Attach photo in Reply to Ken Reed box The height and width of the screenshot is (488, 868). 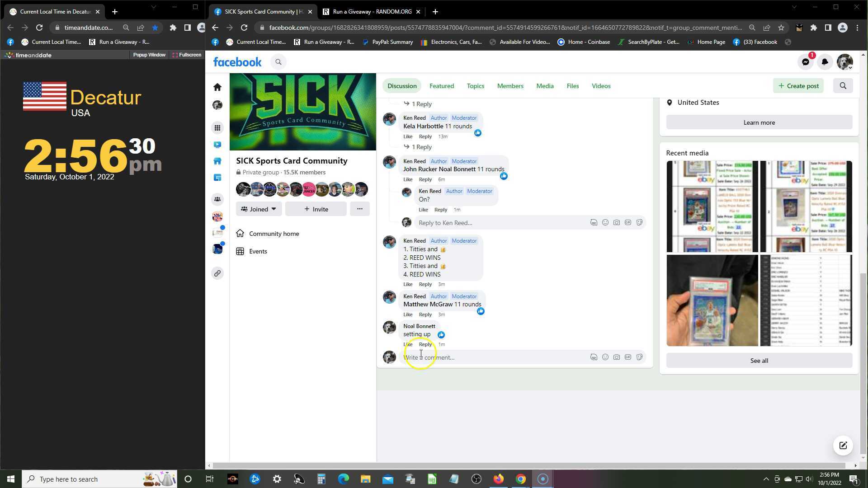point(616,223)
